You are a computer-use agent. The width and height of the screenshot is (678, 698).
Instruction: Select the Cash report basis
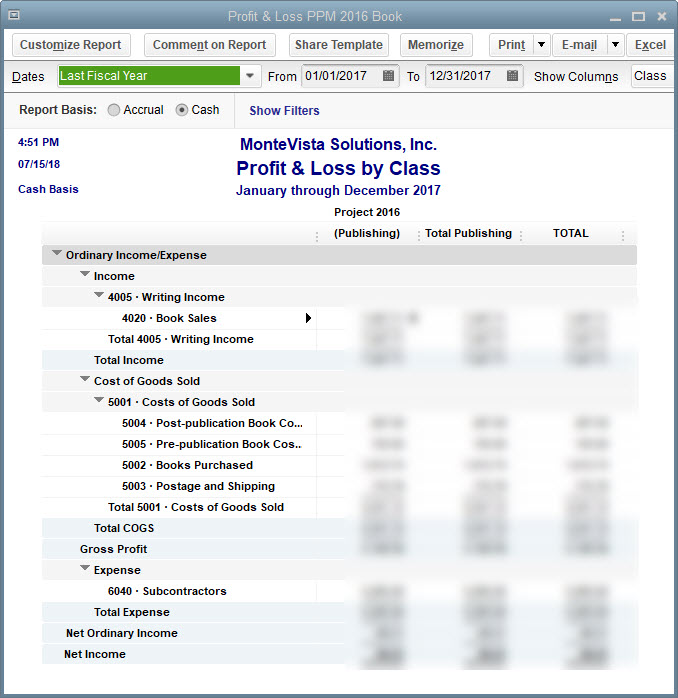tap(182, 110)
